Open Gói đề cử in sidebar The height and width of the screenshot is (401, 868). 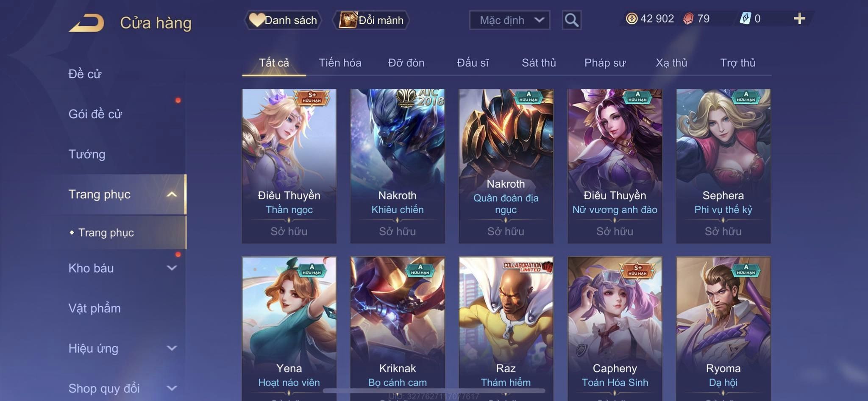pos(95,114)
